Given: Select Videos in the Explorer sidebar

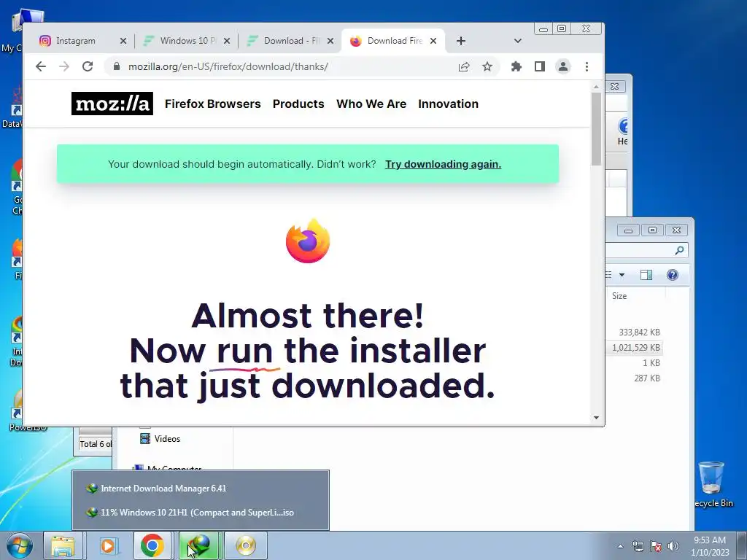Looking at the screenshot, I should pos(160,438).
